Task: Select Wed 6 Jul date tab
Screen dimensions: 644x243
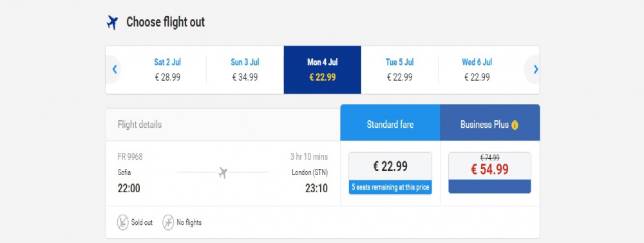Action: point(477,69)
